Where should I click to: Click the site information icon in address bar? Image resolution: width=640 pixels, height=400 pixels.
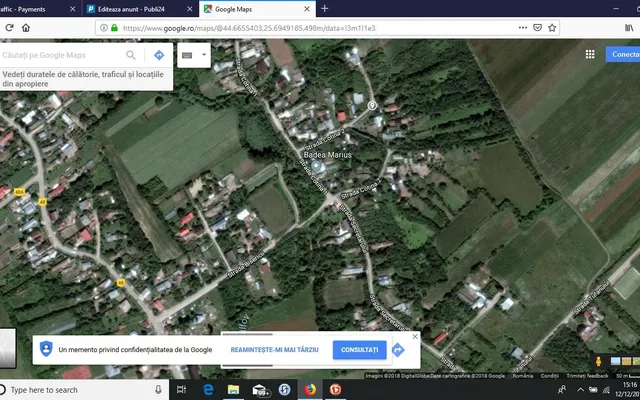[104, 28]
